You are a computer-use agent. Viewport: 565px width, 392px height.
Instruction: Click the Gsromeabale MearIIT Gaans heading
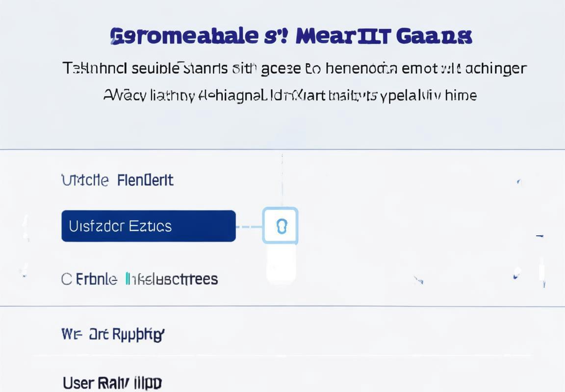point(291,36)
